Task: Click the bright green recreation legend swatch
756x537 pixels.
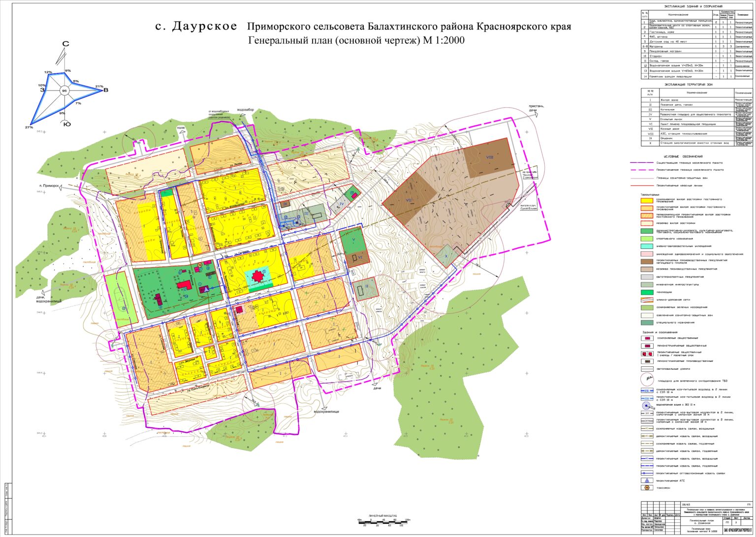Action: pos(647,293)
